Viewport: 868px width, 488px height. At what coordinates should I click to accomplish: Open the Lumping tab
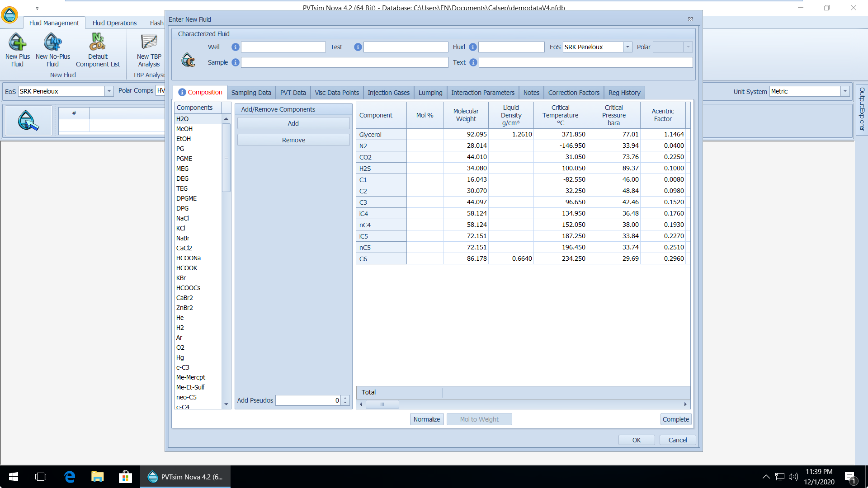(x=430, y=93)
